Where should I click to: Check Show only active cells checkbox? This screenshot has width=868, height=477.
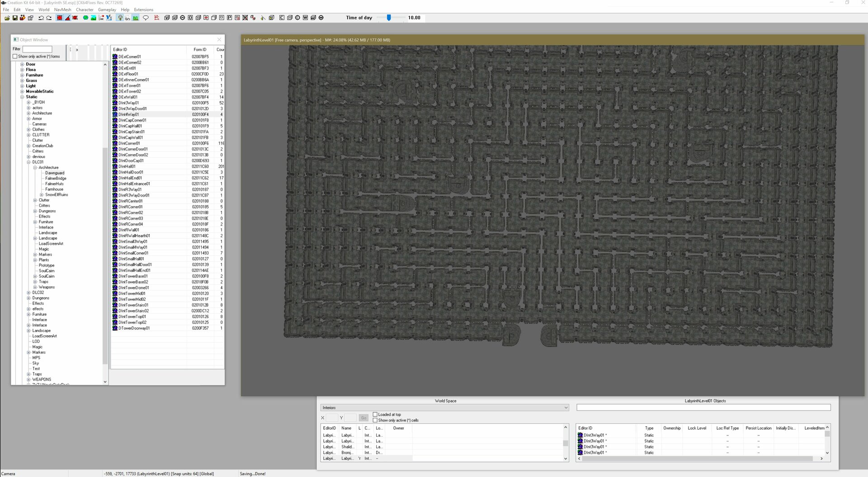coord(375,420)
